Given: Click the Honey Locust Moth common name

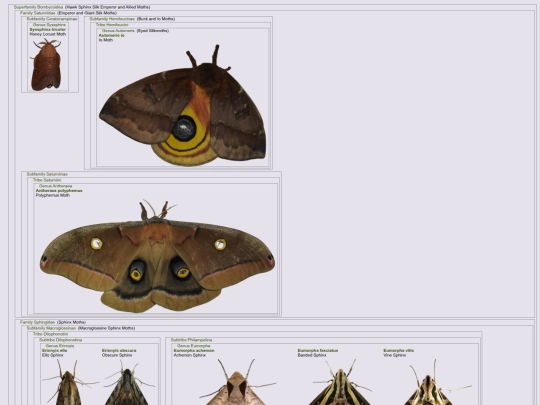Looking at the screenshot, I should pos(48,34).
